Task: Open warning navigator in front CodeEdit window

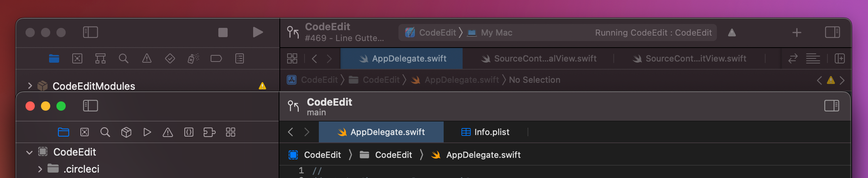Action: point(168,132)
